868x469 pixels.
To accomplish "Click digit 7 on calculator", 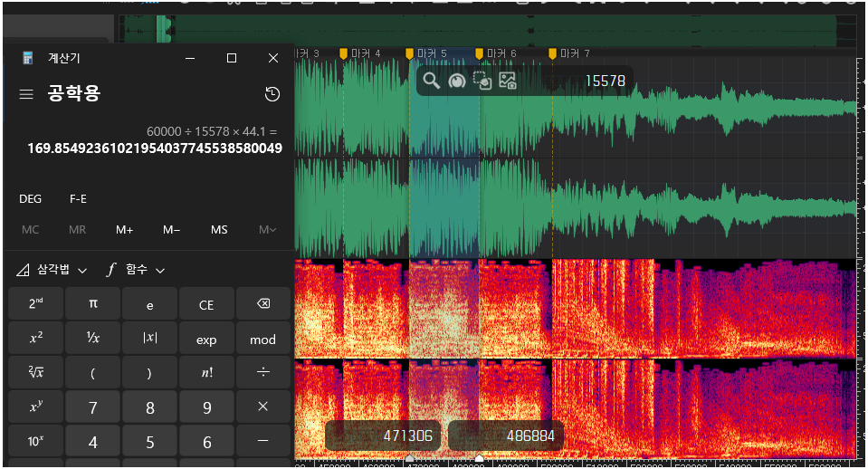I will (x=93, y=407).
